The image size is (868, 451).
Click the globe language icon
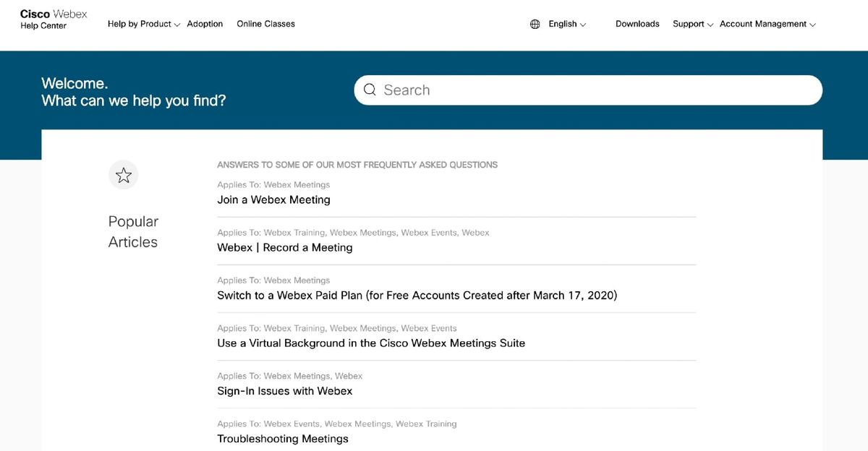click(535, 23)
